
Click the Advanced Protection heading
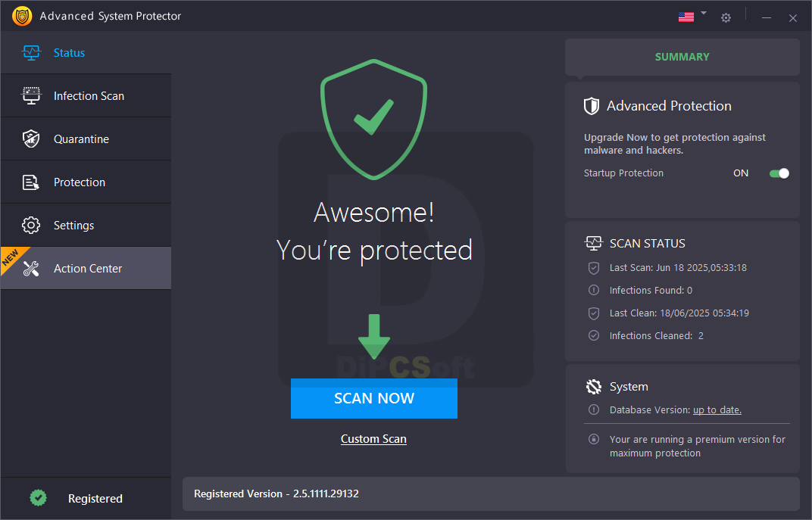coord(669,106)
